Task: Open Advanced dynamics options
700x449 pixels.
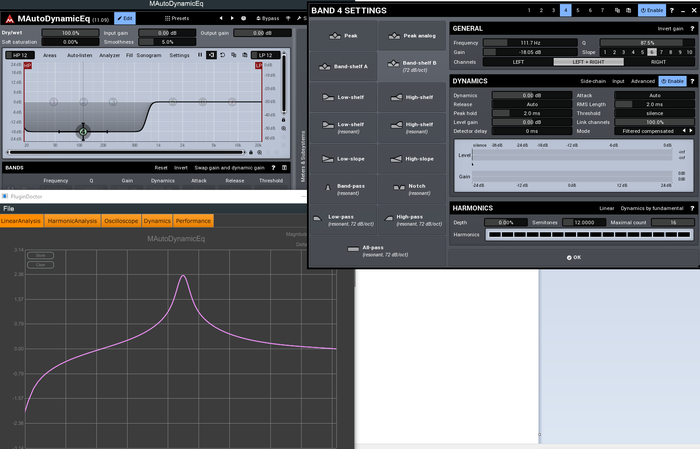Action: (x=642, y=81)
